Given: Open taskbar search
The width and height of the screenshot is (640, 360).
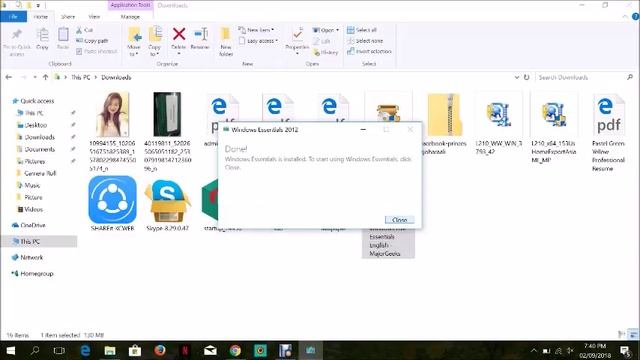Looking at the screenshot, I should tap(35, 350).
